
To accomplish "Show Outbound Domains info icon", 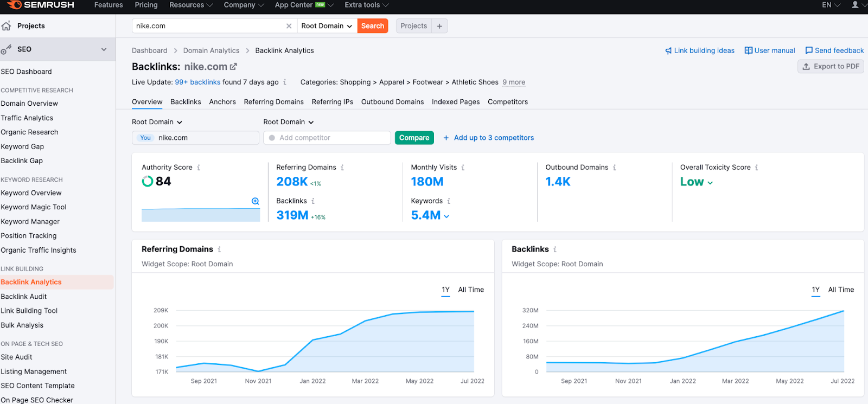I will [x=614, y=168].
